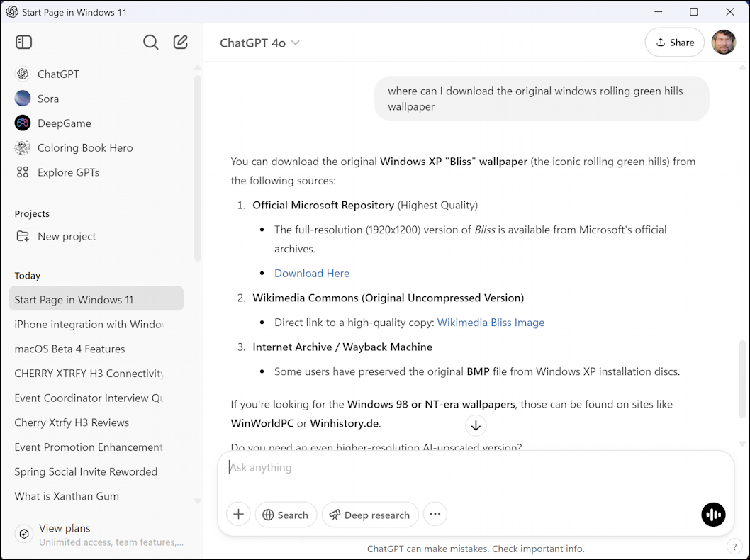Open CHERRY XTRFY H3 Connectivity chat
The image size is (750, 560).
[96, 374]
